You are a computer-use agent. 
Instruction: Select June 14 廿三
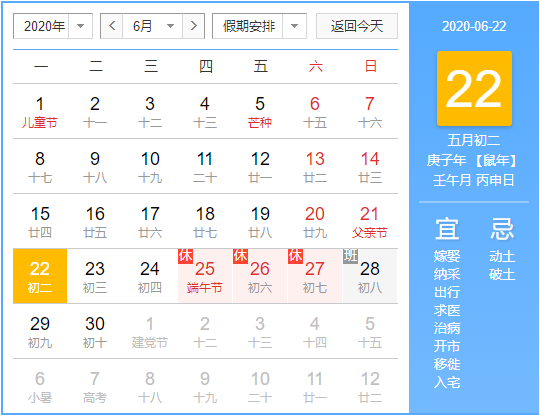click(x=370, y=167)
